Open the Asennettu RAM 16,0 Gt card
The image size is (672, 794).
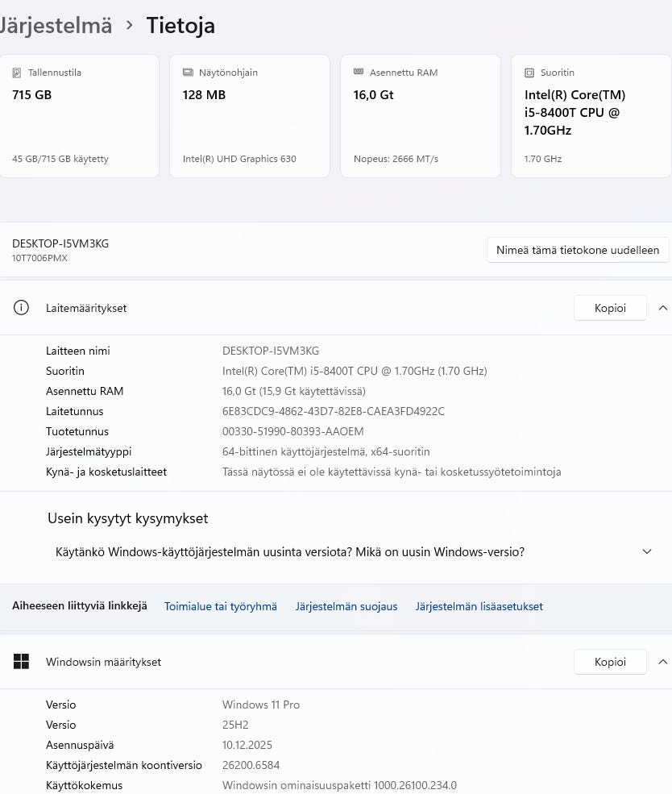click(x=421, y=117)
